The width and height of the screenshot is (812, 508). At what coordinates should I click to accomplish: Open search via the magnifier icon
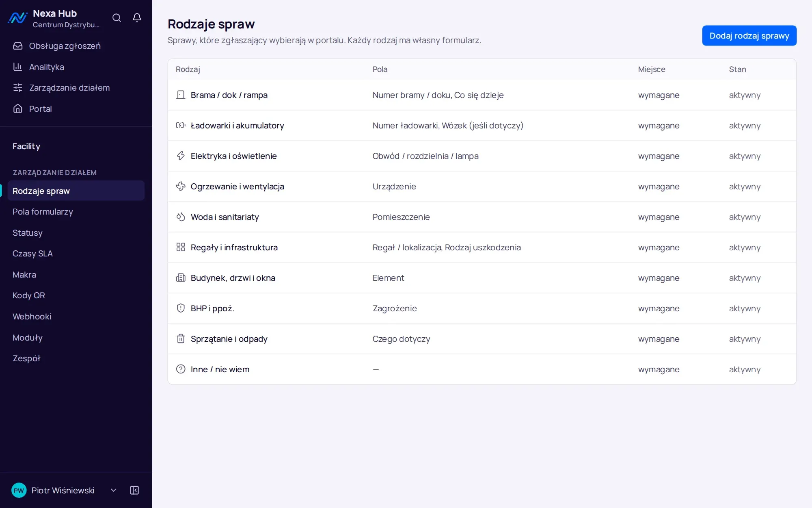point(117,18)
